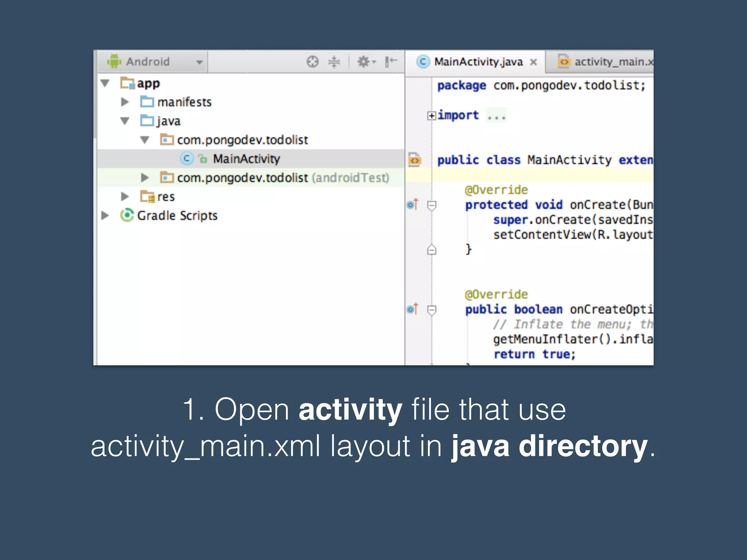Click the related XML file gutter icon
Viewport: 747px width, 560px height.
click(414, 160)
